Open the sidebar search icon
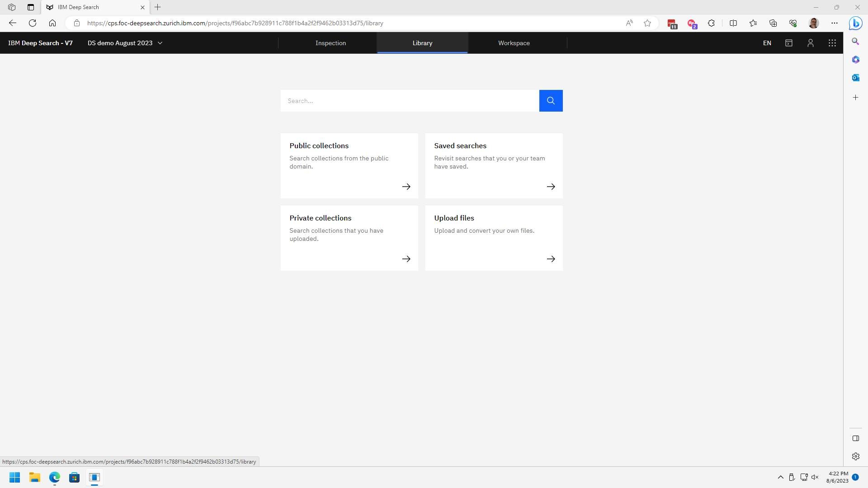 click(855, 42)
